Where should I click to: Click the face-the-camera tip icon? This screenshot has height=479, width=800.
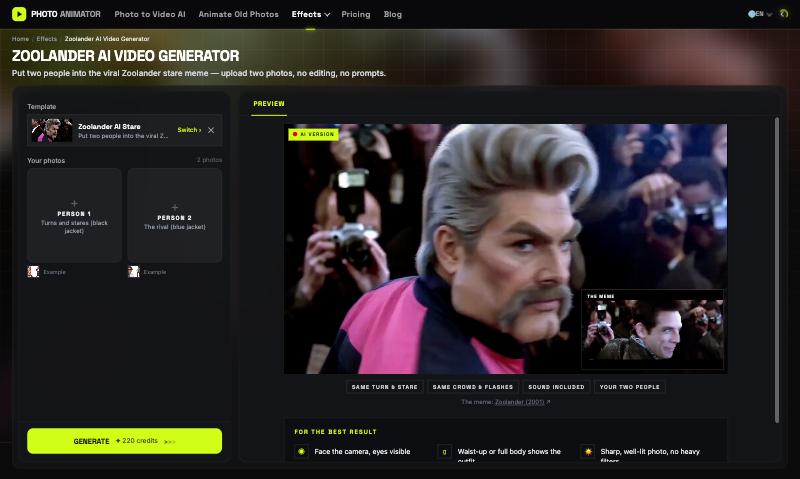coord(301,451)
